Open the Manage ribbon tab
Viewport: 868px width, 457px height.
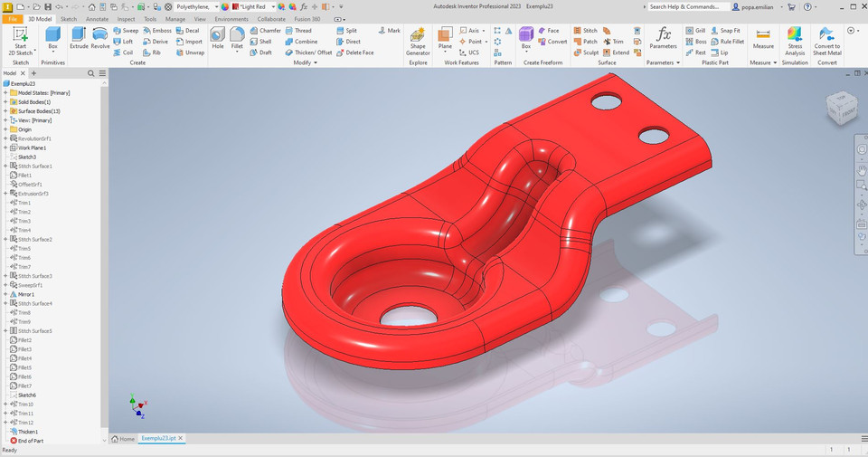(x=175, y=19)
